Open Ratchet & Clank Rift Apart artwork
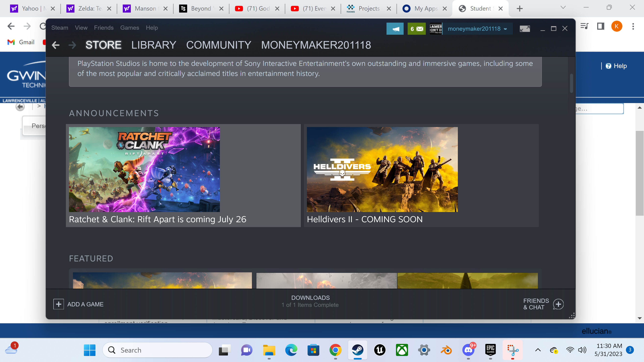 144,169
